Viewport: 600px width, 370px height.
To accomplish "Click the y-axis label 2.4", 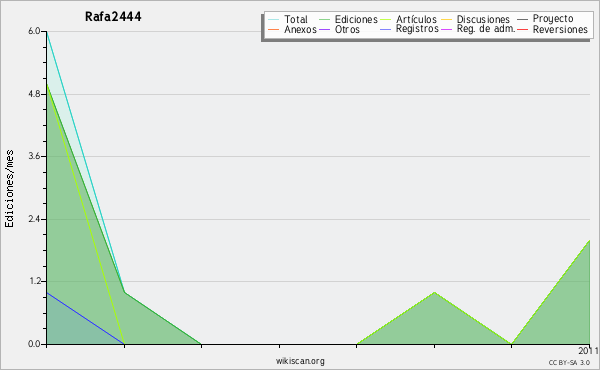I will click(34, 219).
